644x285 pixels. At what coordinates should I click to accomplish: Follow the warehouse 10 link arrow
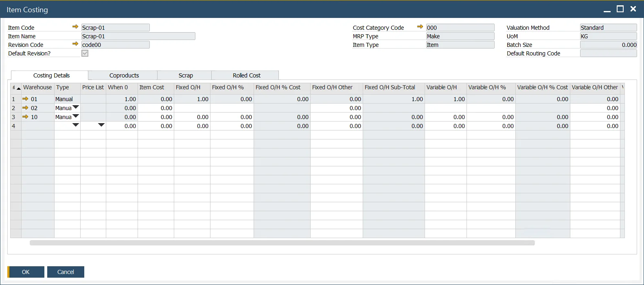(25, 117)
